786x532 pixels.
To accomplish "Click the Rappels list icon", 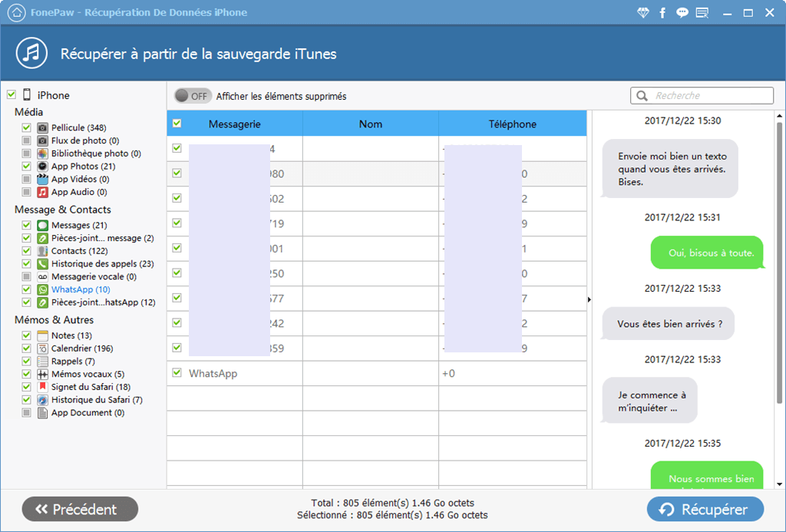I will 43,362.
